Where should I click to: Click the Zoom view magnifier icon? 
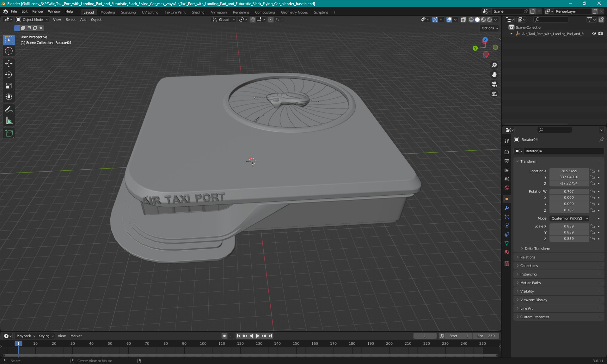point(494,65)
